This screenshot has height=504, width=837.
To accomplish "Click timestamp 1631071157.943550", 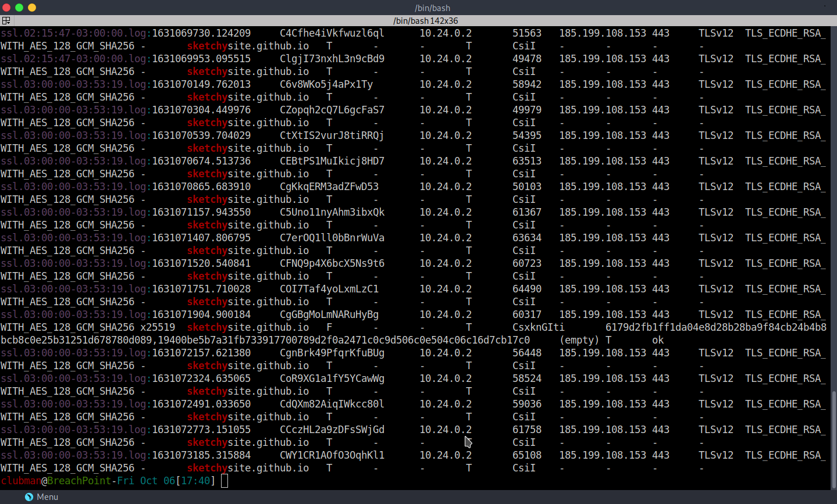I will [201, 212].
